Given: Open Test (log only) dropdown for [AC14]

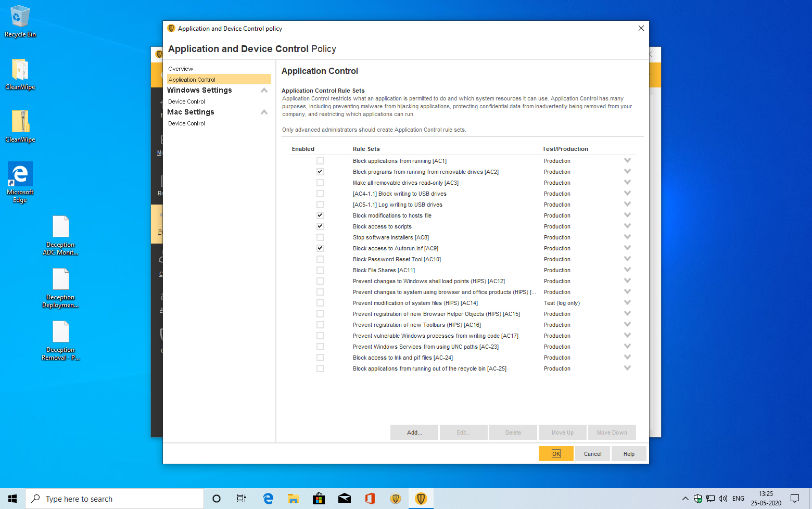Looking at the screenshot, I should pos(627,302).
